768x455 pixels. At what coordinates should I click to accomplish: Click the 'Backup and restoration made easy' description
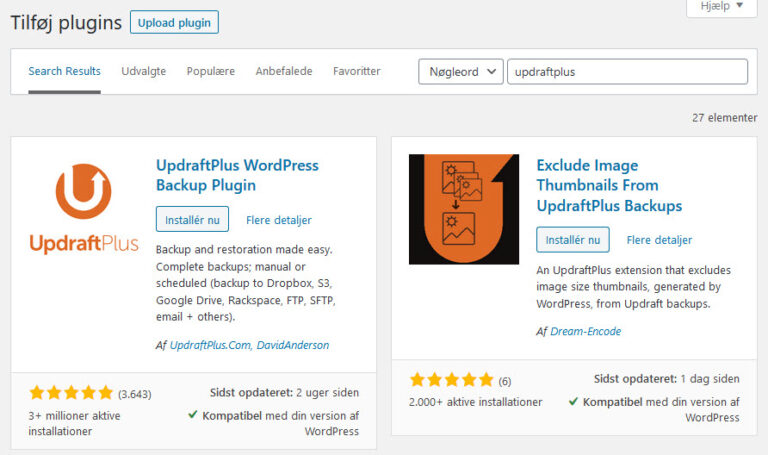coord(246,283)
